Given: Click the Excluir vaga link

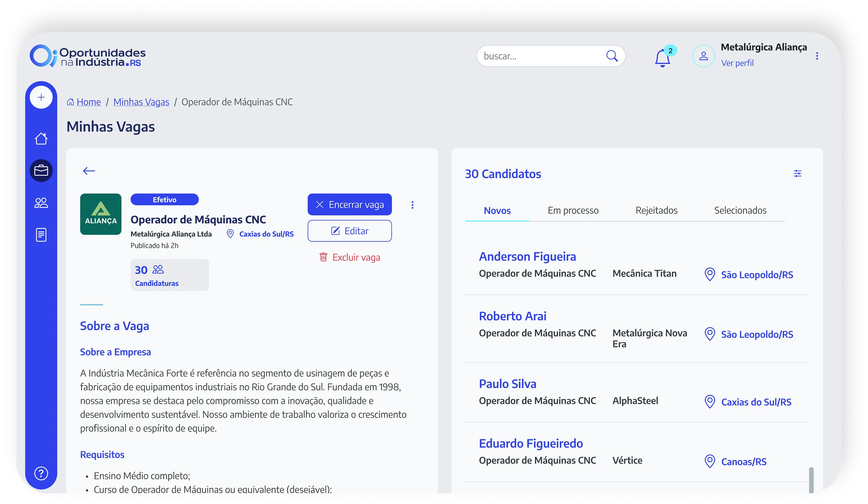Looking at the screenshot, I should [350, 257].
